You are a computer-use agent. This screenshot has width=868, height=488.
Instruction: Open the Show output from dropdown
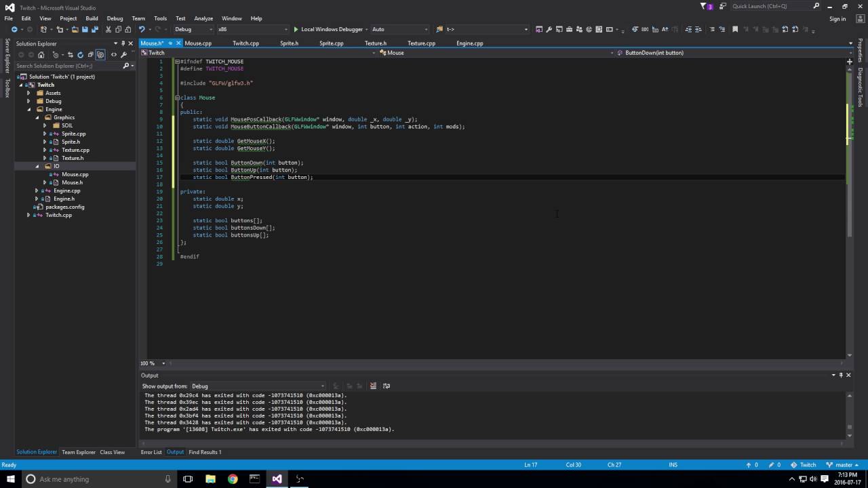[257, 386]
